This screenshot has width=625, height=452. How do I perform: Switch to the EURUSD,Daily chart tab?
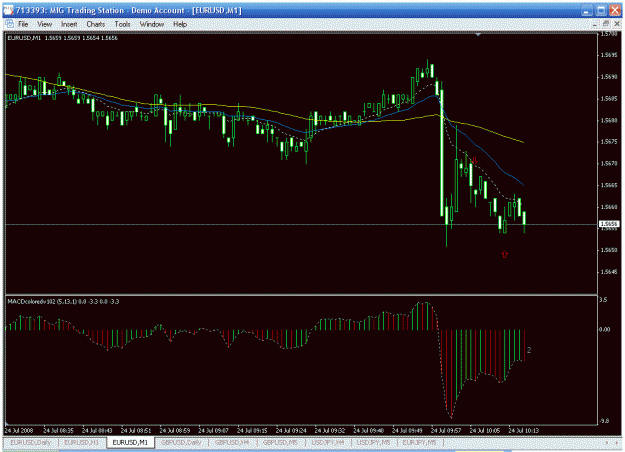click(x=31, y=442)
